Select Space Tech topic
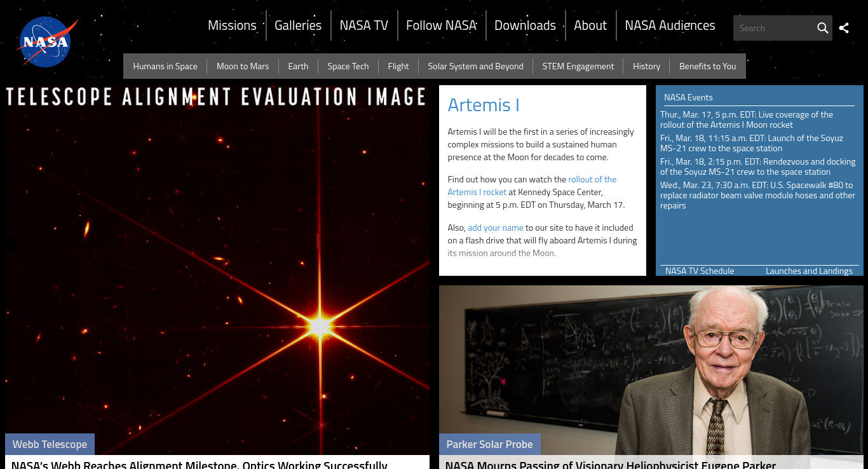This screenshot has width=868, height=469. pyautogui.click(x=348, y=66)
